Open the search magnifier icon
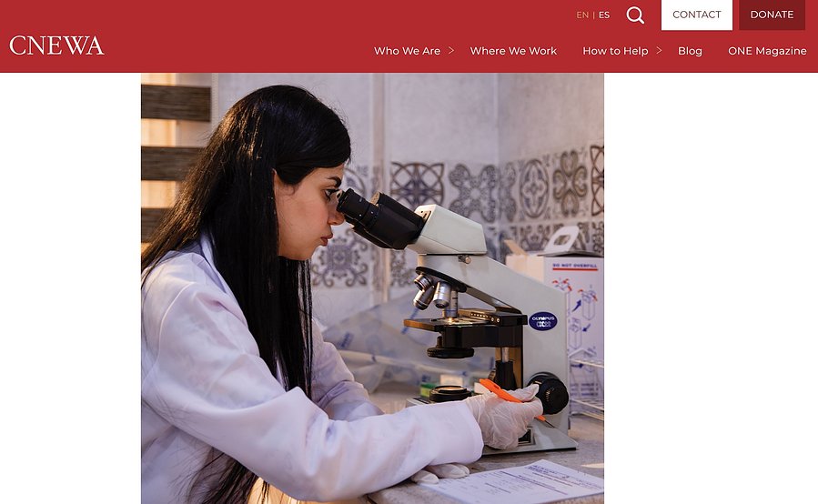Image resolution: width=818 pixels, height=504 pixels. 635,15
